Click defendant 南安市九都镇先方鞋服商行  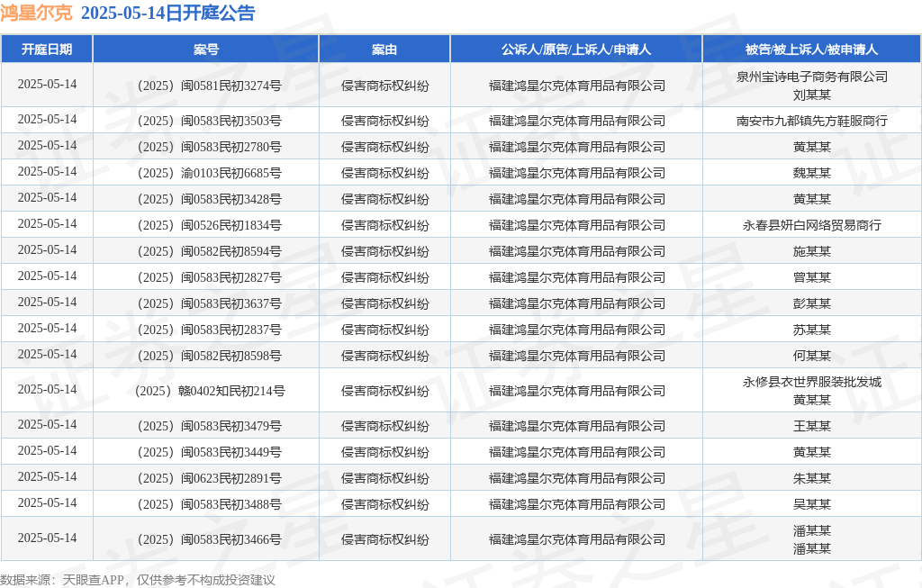coord(812,122)
